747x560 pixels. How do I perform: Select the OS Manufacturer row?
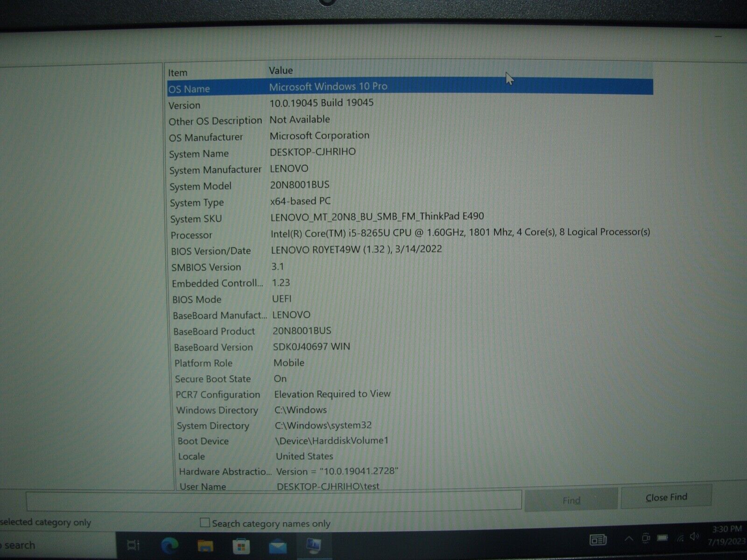pyautogui.click(x=410, y=136)
